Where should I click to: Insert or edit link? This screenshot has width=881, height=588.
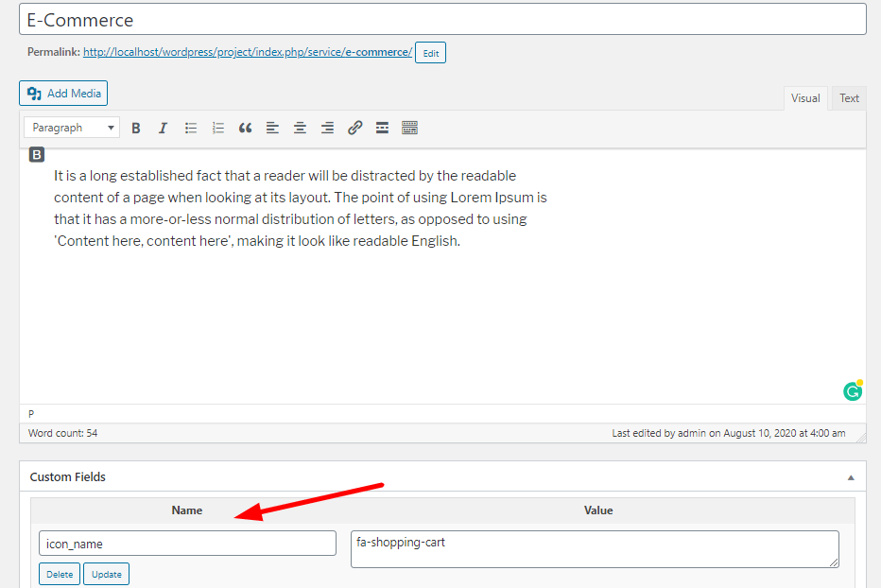354,129
